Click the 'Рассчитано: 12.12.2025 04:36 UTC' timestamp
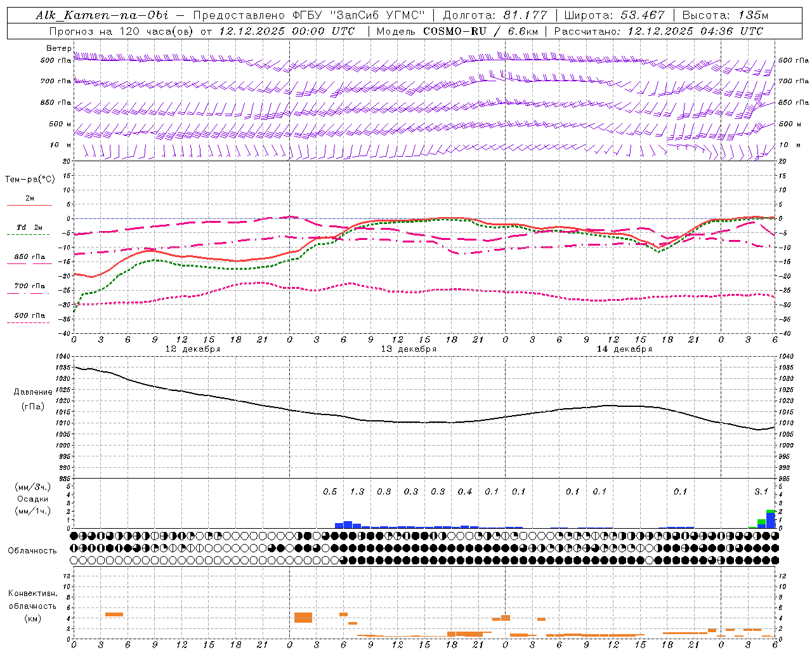812x650 pixels. tap(658, 31)
